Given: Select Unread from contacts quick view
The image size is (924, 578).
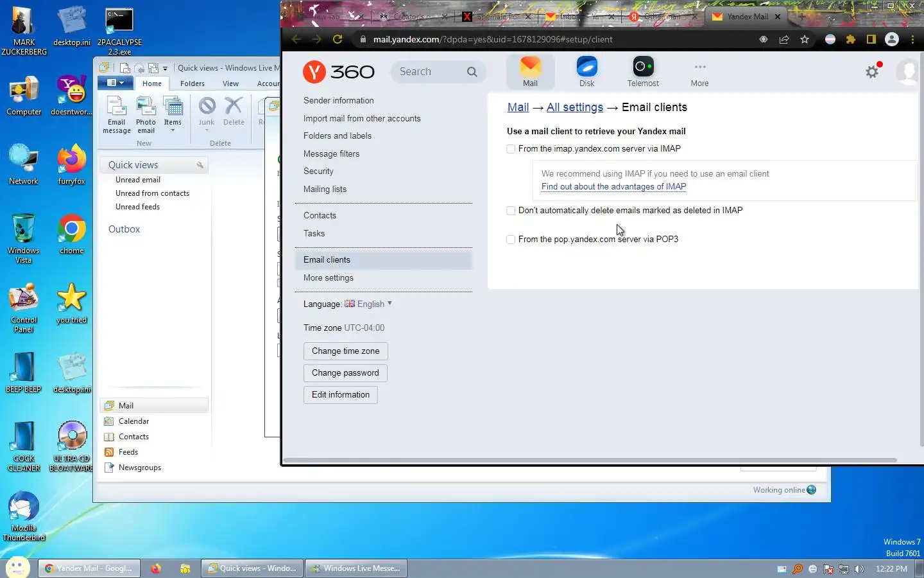Looking at the screenshot, I should coord(152,193).
